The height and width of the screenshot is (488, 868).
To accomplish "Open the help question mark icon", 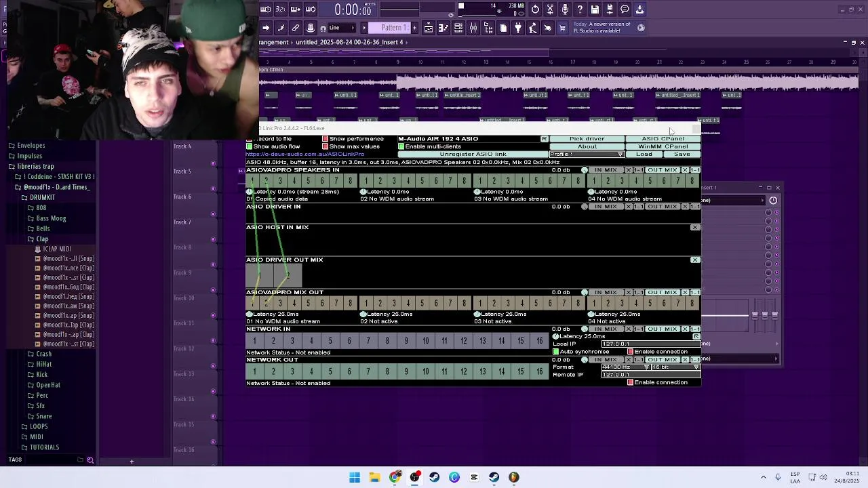I will point(579,9).
